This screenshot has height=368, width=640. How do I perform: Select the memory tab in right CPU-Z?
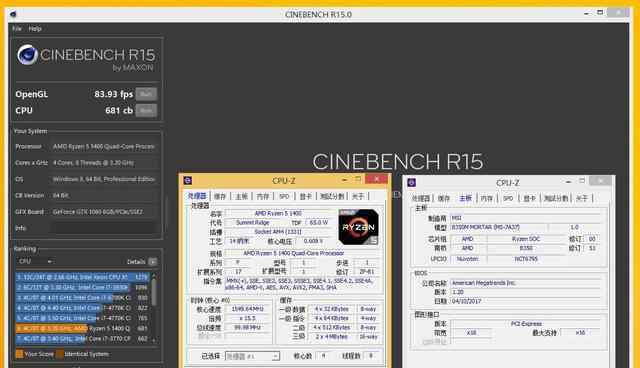487,198
